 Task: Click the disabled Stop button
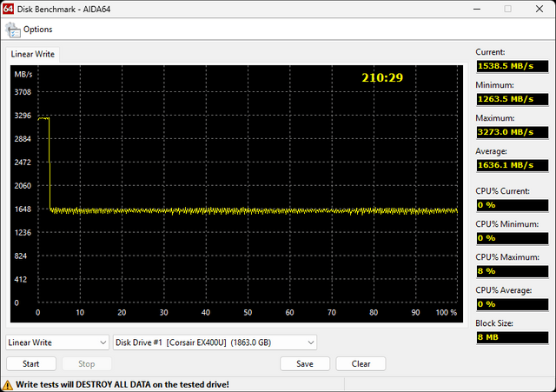point(87,363)
